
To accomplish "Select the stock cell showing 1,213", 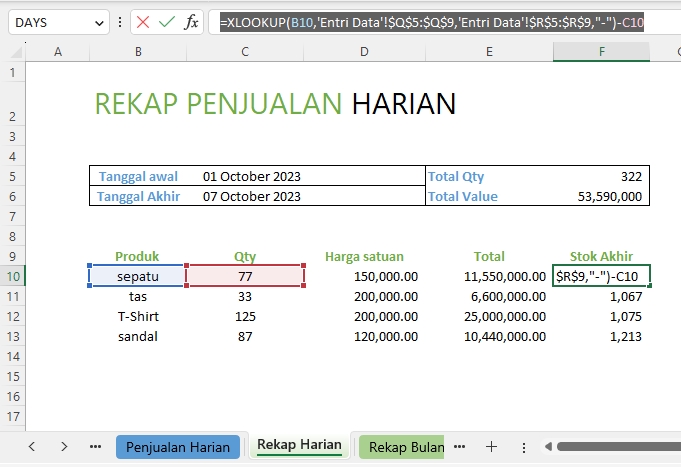I will pos(602,336).
